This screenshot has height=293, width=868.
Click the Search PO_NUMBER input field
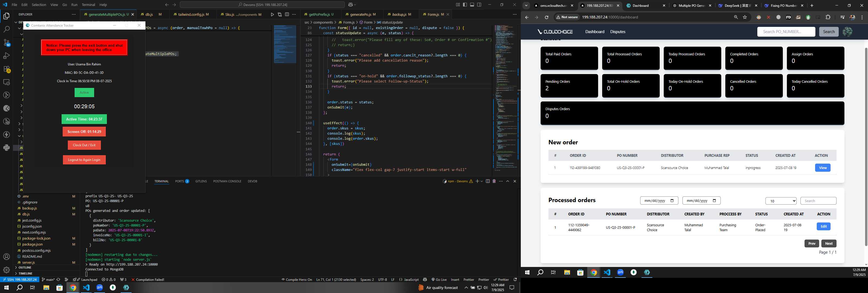tap(786, 32)
